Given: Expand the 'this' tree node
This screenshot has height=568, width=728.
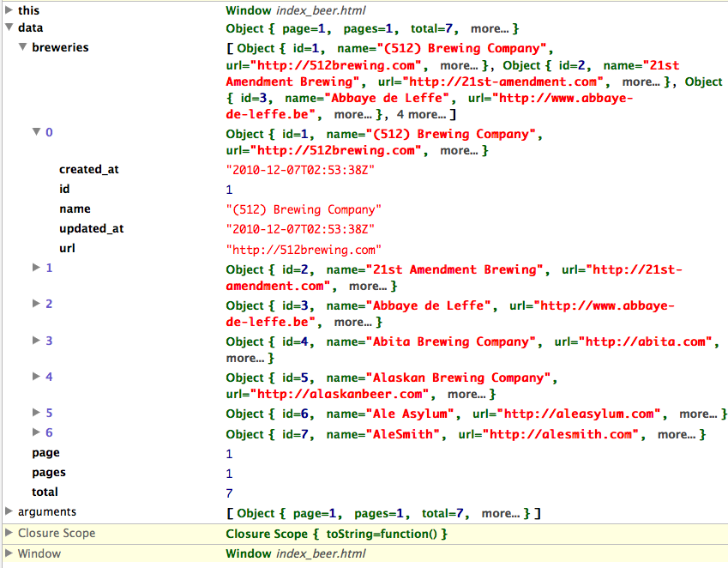Looking at the screenshot, I should [9, 10].
